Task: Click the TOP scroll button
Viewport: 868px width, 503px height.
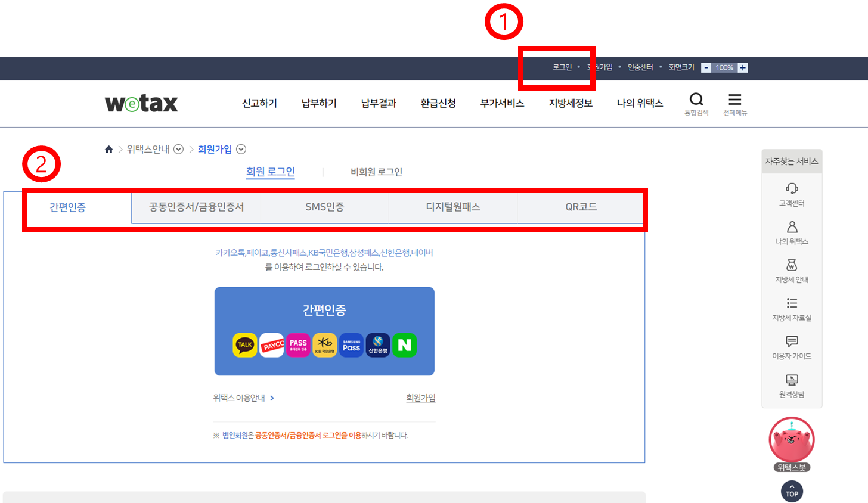Action: pyautogui.click(x=792, y=491)
